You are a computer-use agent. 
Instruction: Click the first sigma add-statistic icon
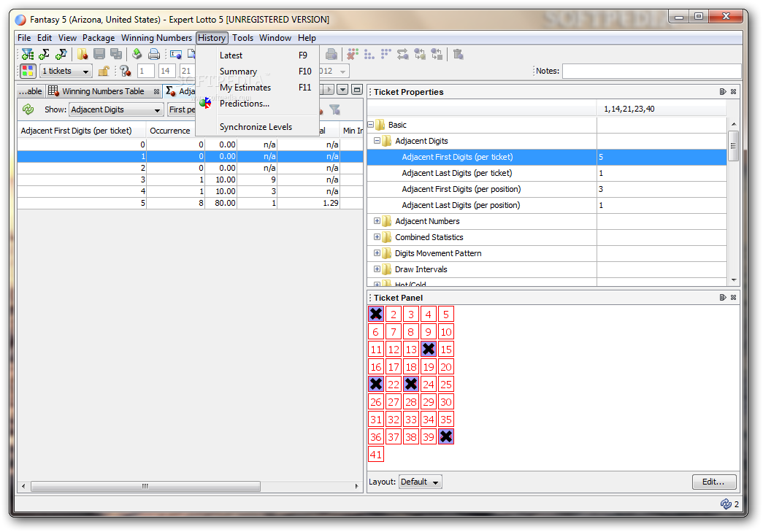pos(45,54)
